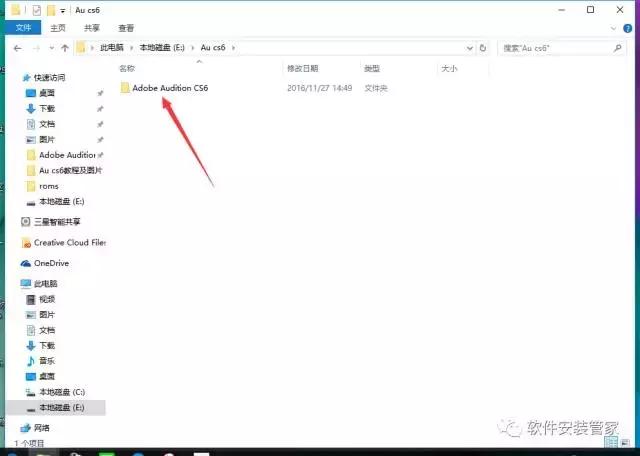Open the blue help icon
Viewport: 640px width, 456px height.
[628, 28]
